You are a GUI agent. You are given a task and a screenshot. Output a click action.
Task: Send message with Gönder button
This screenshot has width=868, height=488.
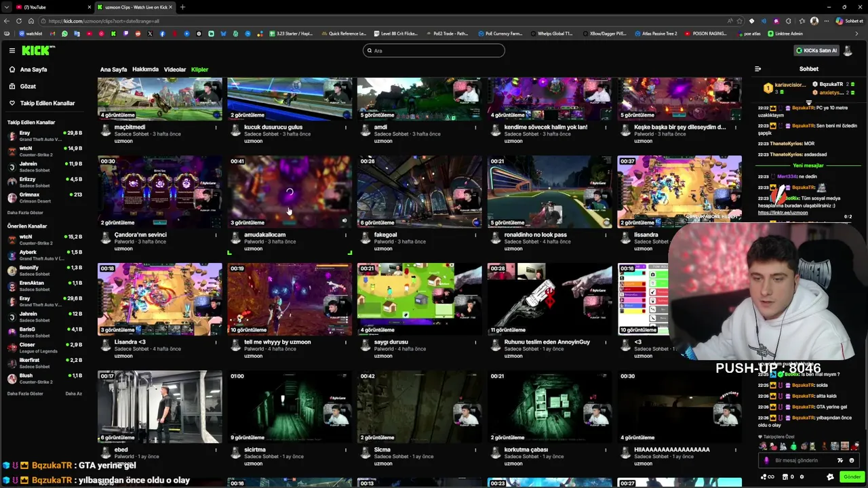852,476
